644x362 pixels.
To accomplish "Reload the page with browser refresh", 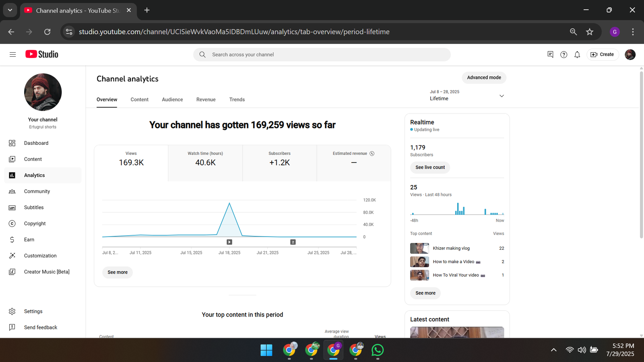I will point(47,32).
